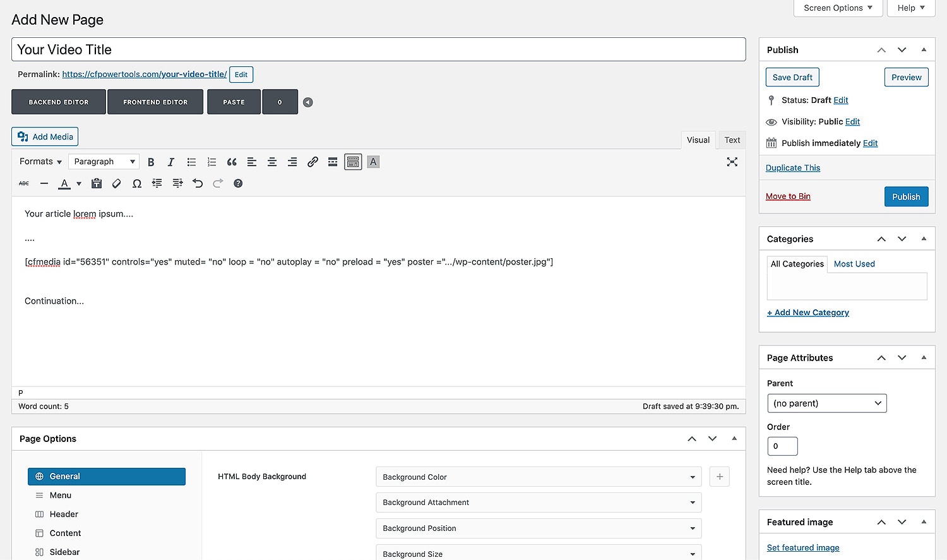The width and height of the screenshot is (947, 560).
Task: Select the Most Used categories tab
Action: coord(854,264)
